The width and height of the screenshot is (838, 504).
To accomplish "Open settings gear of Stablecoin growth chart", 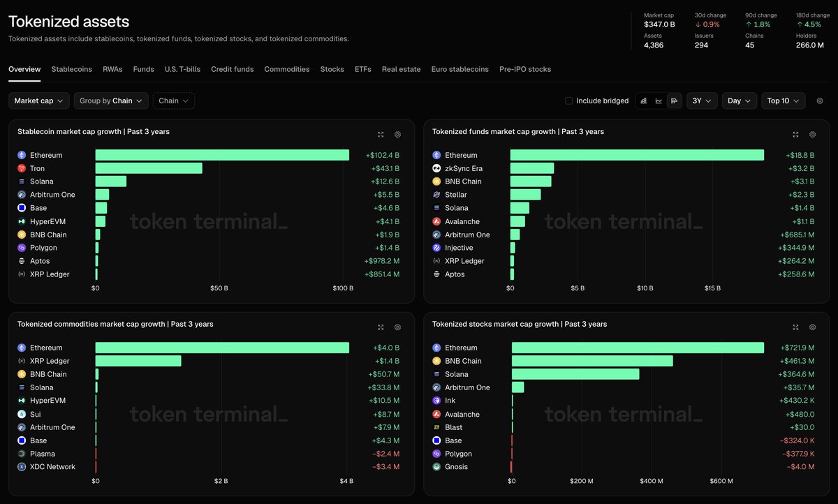I will 397,134.
